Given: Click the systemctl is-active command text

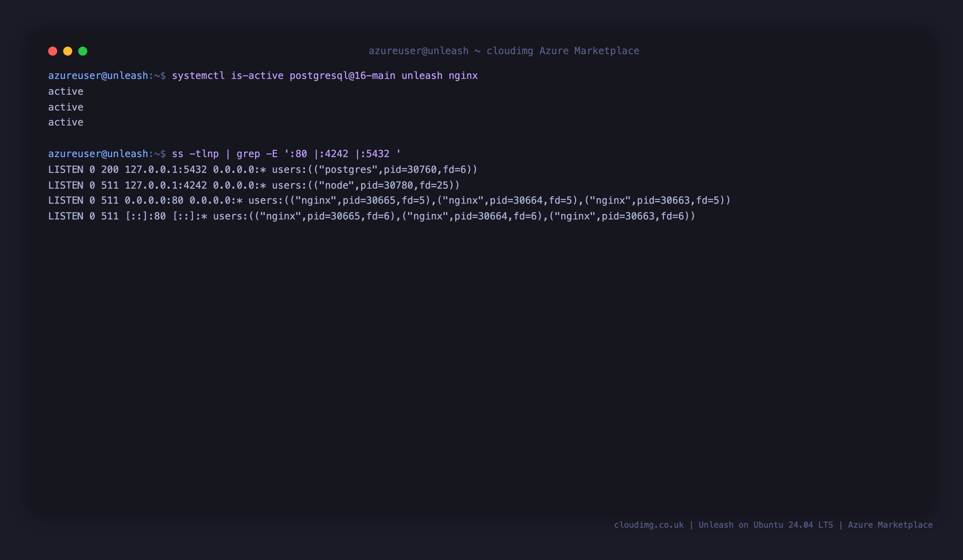Looking at the screenshot, I should 325,76.
